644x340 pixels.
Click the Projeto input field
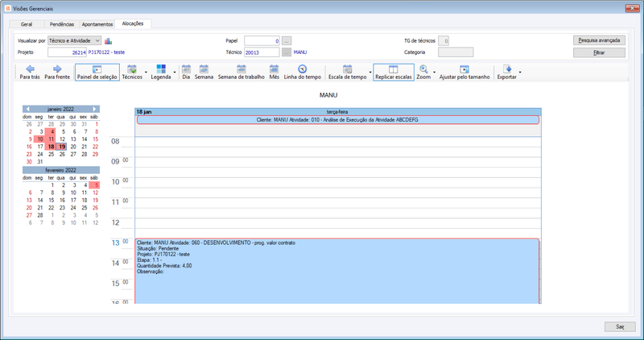(x=67, y=52)
